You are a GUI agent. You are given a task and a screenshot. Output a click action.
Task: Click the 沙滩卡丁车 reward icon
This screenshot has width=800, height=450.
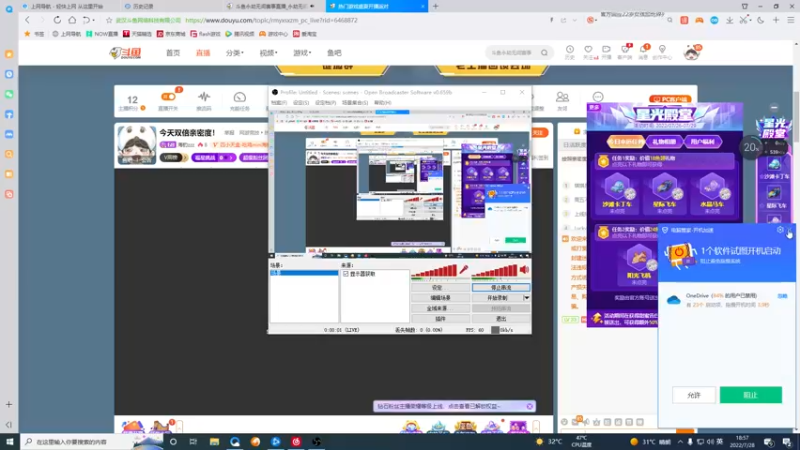click(617, 189)
